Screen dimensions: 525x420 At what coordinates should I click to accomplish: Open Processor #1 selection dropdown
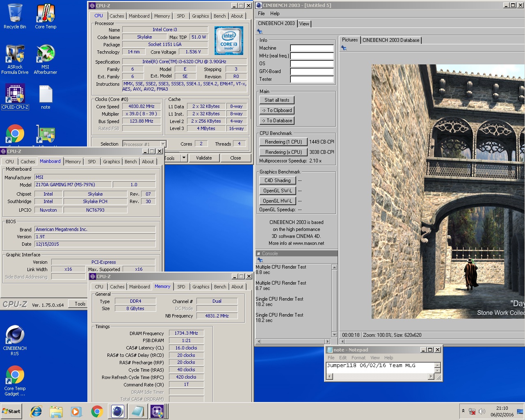(163, 144)
